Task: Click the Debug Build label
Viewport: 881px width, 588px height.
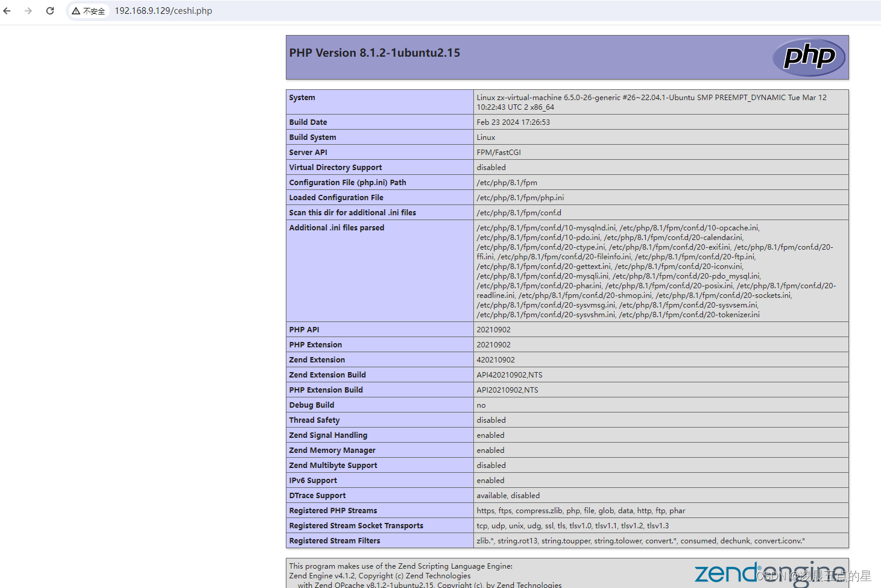Action: pos(311,405)
